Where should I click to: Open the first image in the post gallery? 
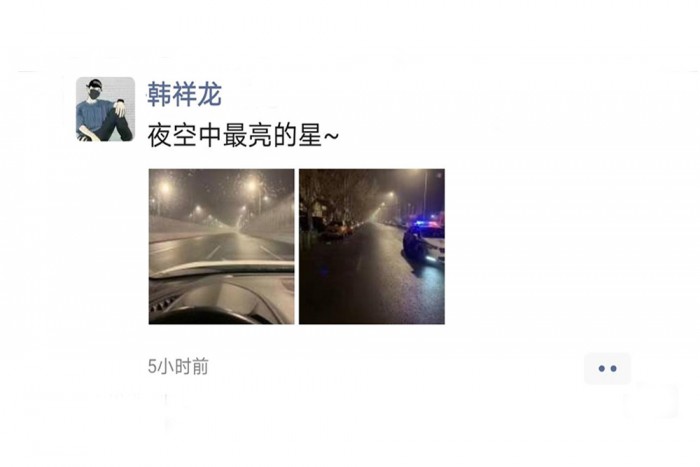point(221,246)
